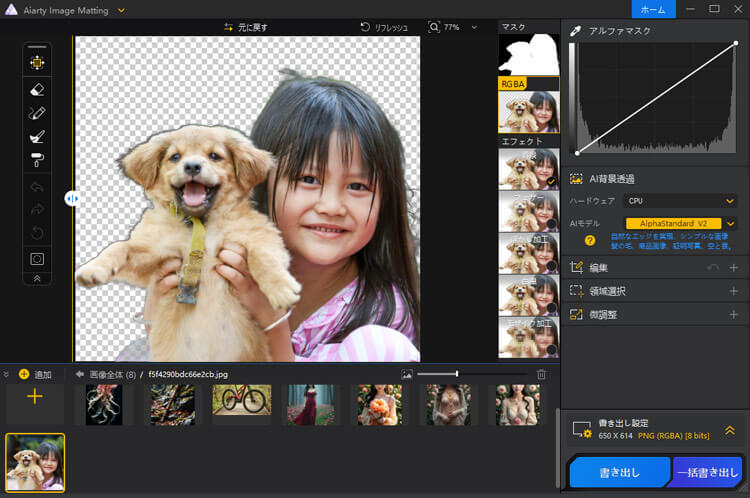
Task: Select the woman in red dress thumbnail
Action: point(311,405)
